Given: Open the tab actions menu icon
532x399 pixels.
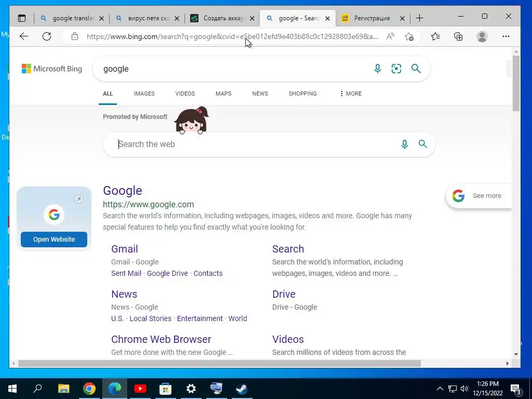Looking at the screenshot, I should tap(22, 18).
